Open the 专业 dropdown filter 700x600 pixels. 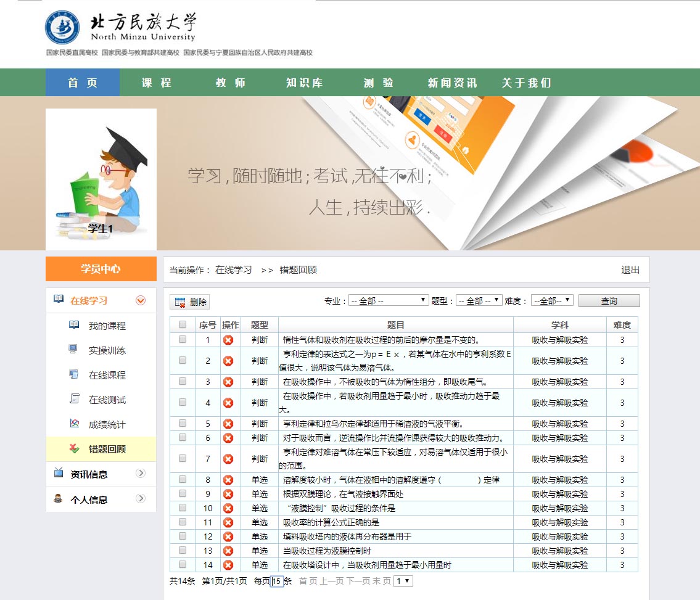[x=389, y=300]
